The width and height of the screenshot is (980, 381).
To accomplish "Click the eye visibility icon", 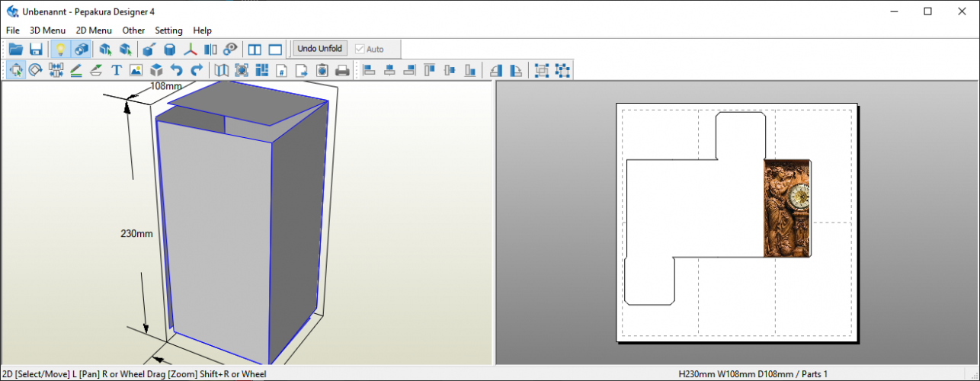I will click(231, 50).
